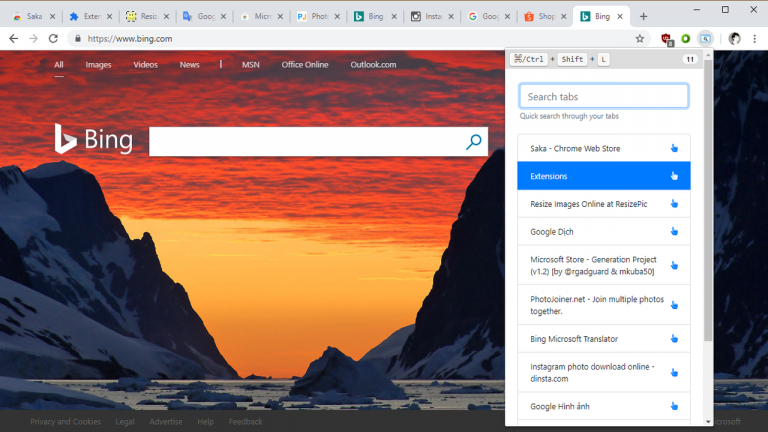Bookmark this page with star

pyautogui.click(x=640, y=39)
